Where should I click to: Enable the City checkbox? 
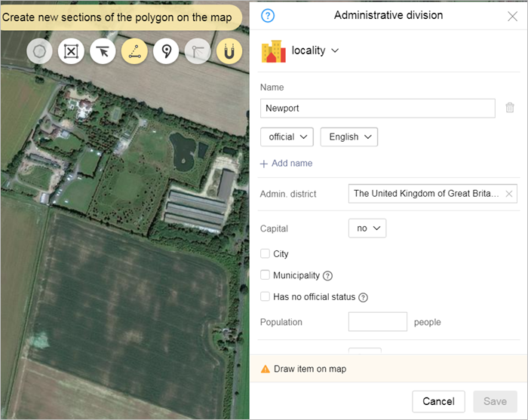click(x=265, y=254)
